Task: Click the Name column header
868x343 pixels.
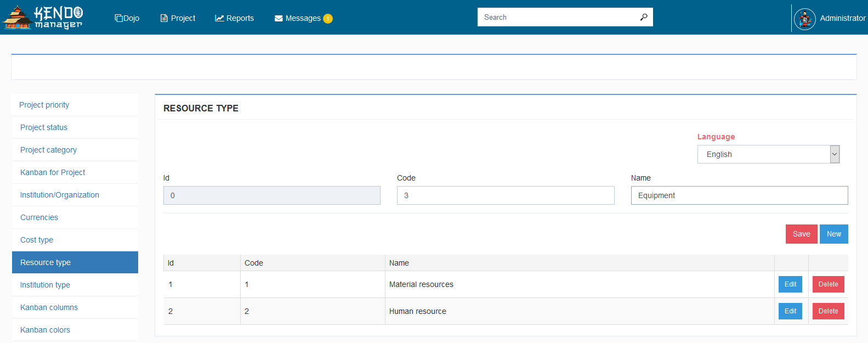Action: point(580,263)
